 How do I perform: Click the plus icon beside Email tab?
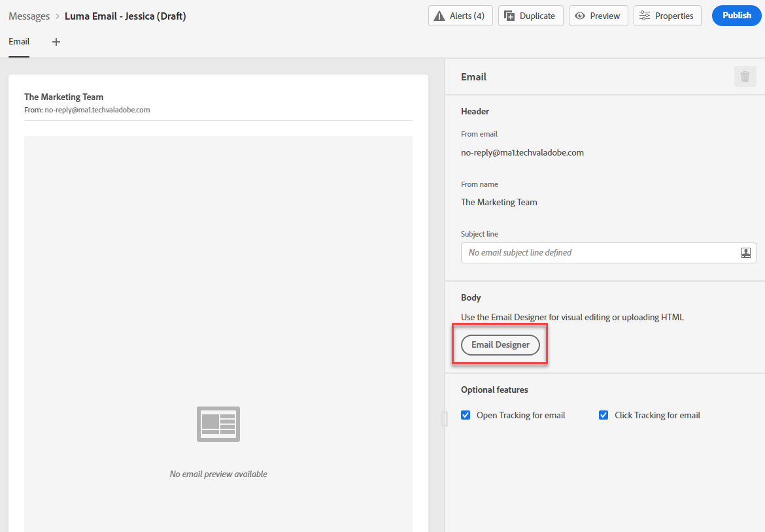point(56,42)
